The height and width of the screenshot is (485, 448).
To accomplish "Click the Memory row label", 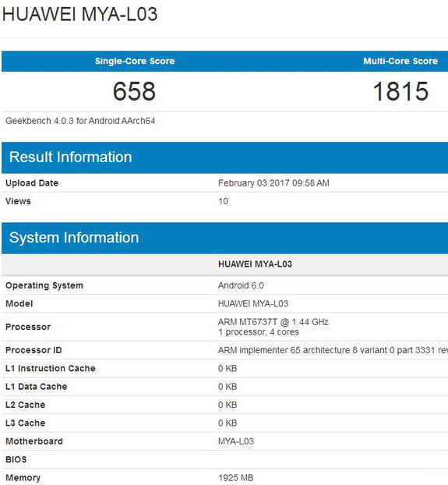I will coord(23,477).
